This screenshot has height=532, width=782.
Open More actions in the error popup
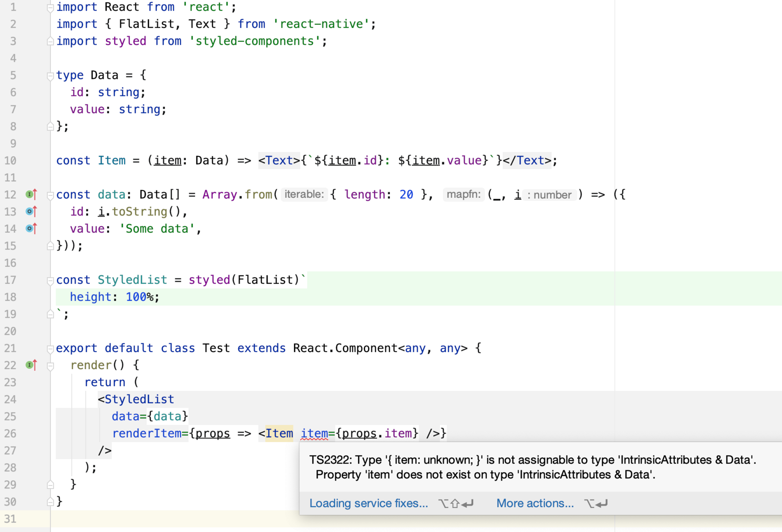point(535,504)
